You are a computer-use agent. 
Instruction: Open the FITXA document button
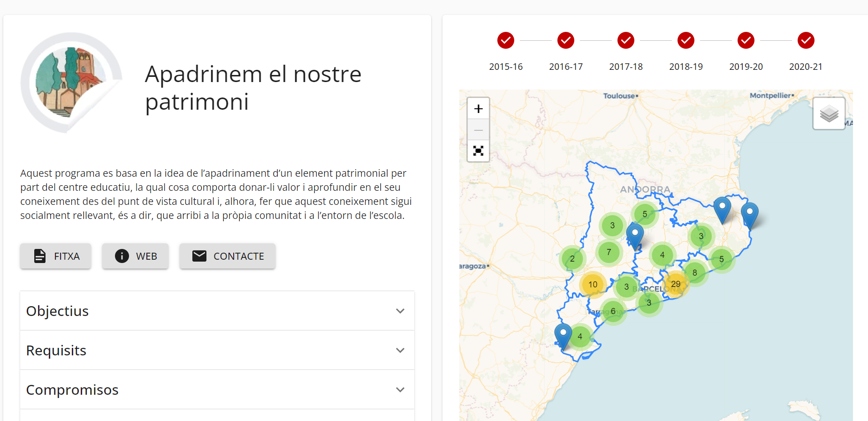[56, 256]
